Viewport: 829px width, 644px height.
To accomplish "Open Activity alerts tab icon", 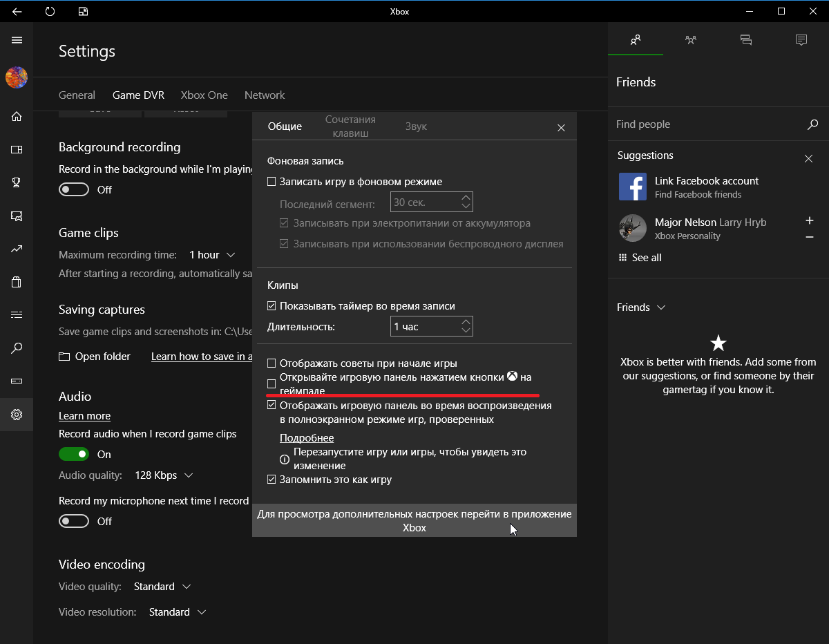I will tap(801, 39).
